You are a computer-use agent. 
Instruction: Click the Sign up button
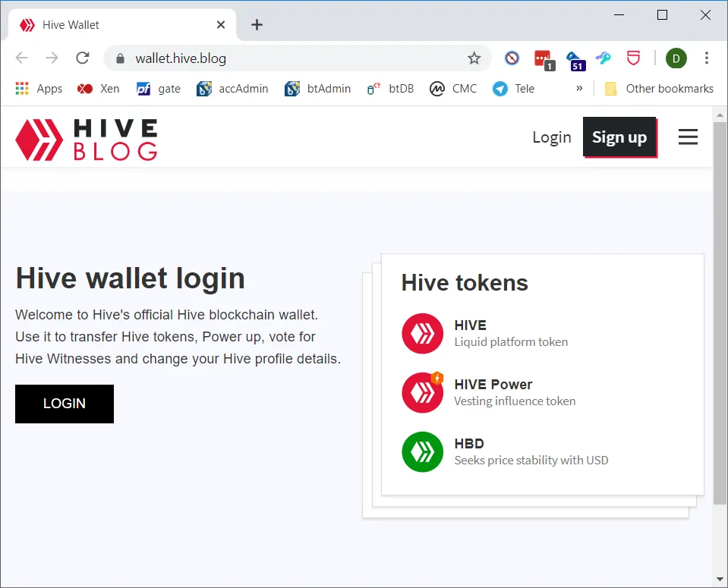click(619, 137)
